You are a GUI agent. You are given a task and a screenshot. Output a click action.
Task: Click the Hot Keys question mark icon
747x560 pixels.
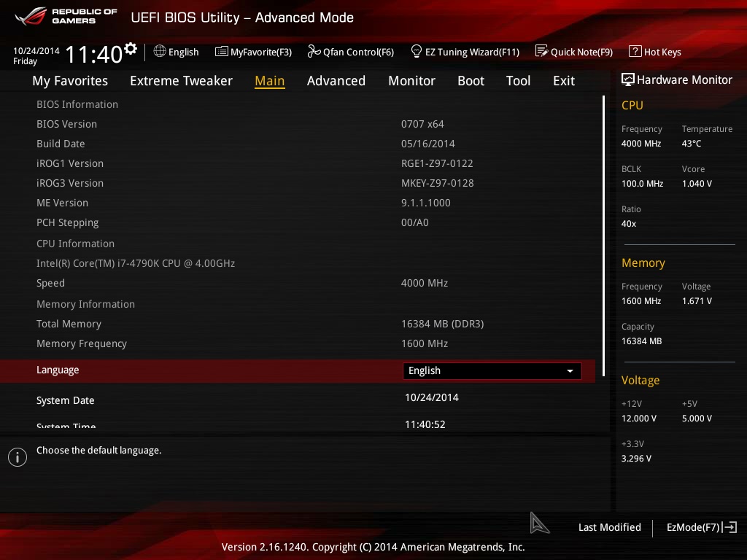635,51
